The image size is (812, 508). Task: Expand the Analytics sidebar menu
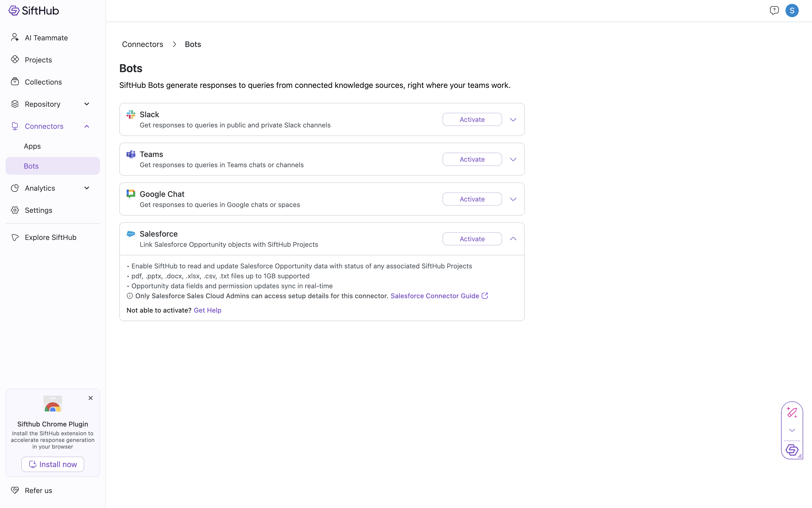coord(87,188)
